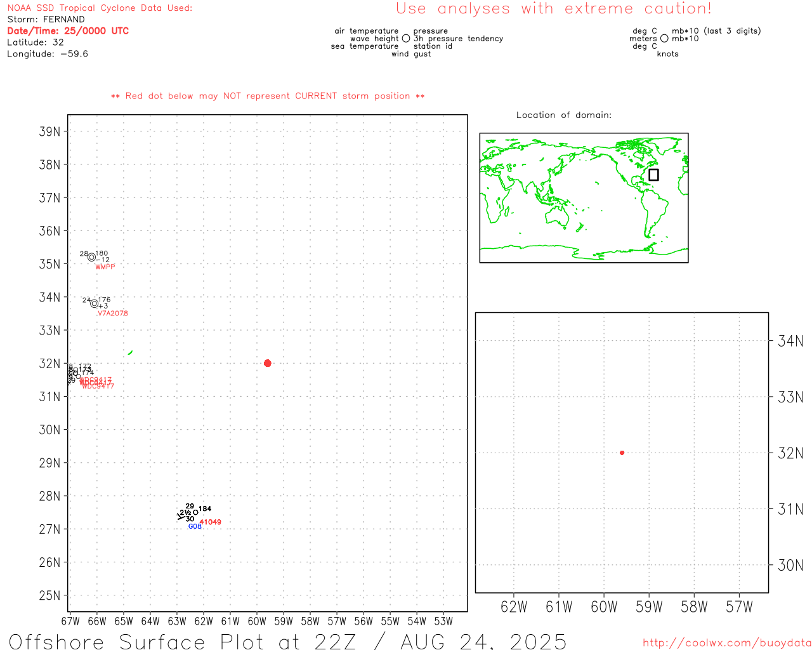Select the 'sea temperature' legend label
This screenshot has width=812, height=650.
coord(365,46)
